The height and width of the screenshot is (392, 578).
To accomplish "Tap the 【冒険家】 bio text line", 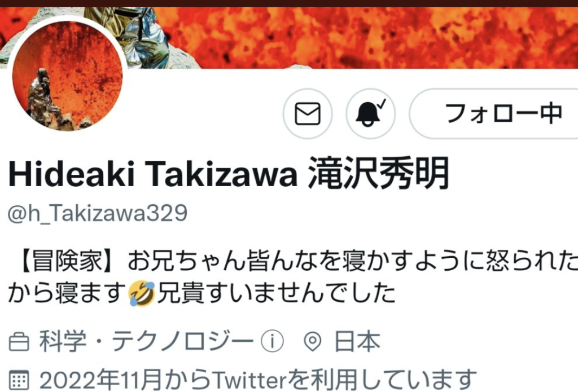I will click(x=293, y=261).
